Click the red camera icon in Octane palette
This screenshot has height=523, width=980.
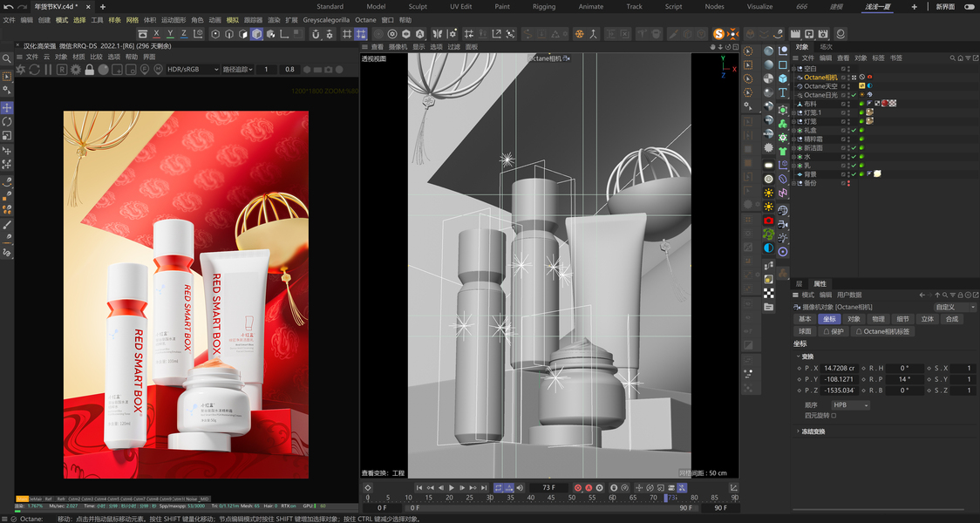click(x=769, y=221)
